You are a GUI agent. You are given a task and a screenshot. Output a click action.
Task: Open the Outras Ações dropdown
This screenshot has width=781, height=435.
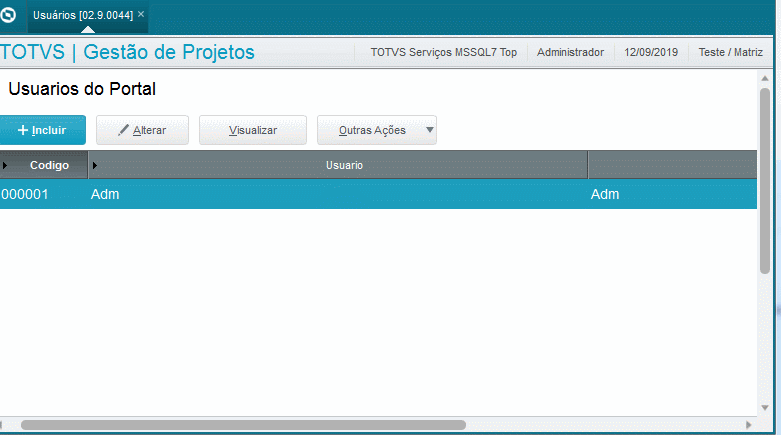point(377,130)
